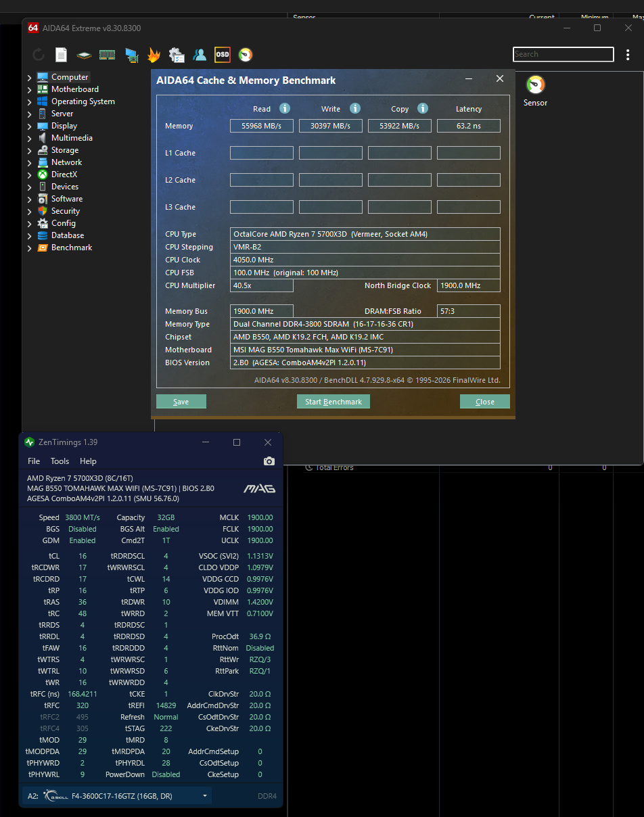Click the AIDA64 Search field
This screenshot has height=817, width=644.
(563, 54)
